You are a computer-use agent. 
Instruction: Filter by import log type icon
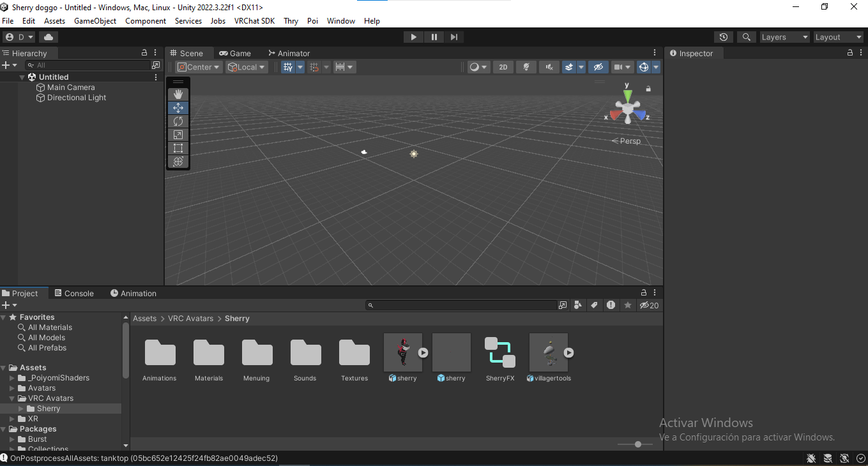point(611,305)
